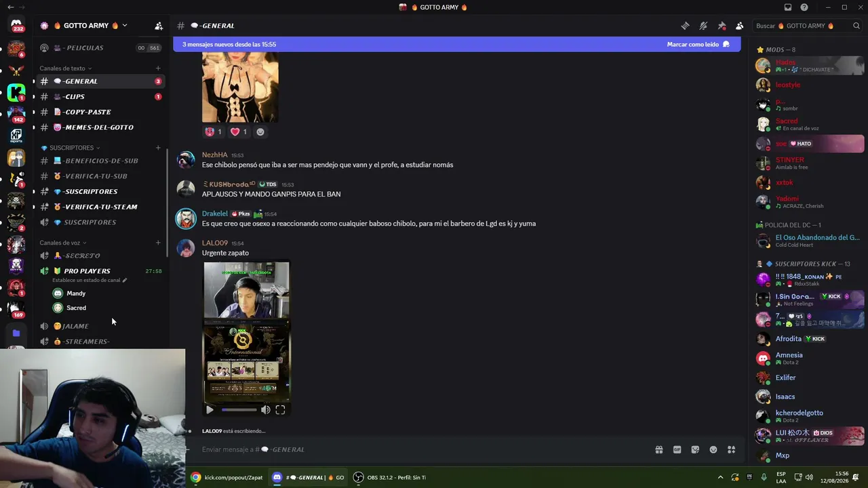Create channel in Canales de voz
Image resolution: width=868 pixels, height=488 pixels.
(158, 243)
